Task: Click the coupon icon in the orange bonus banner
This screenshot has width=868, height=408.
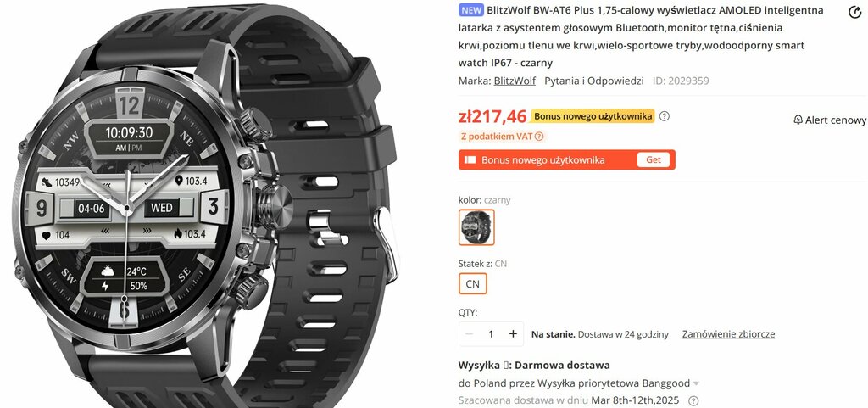Action: (470, 160)
